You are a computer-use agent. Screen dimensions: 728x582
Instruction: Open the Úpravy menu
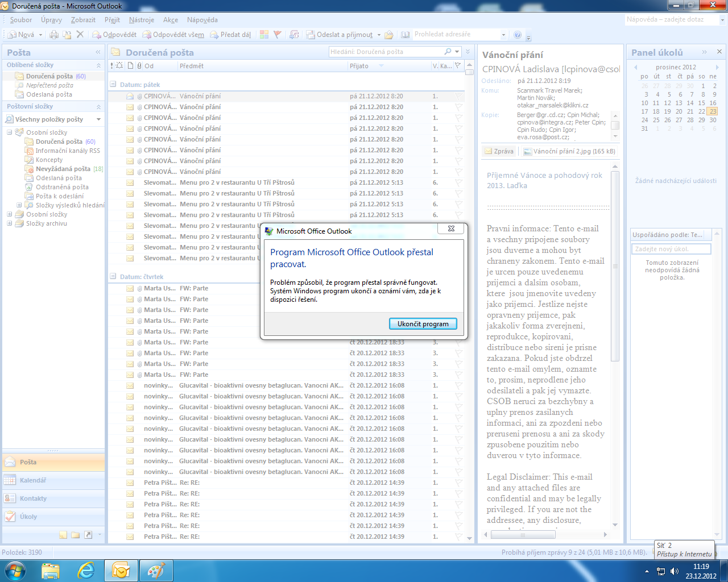(51, 20)
